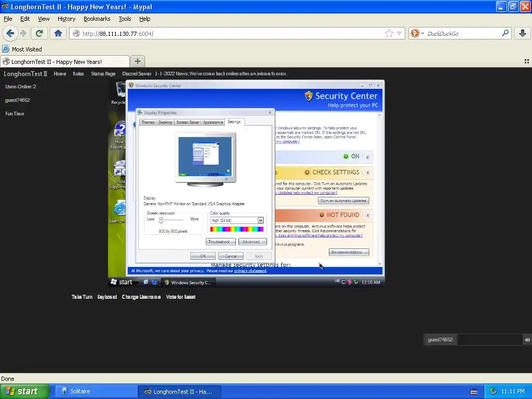Open the File menu
This screenshot has height=399, width=532.
(8, 19)
